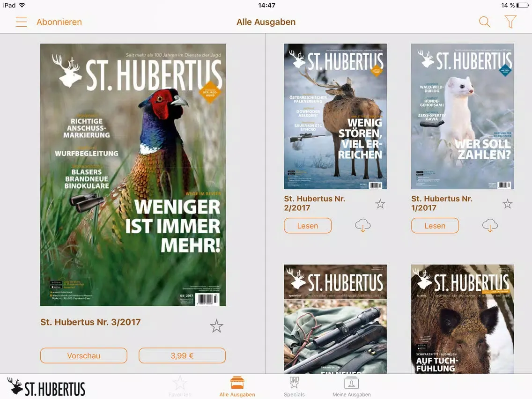Image resolution: width=532 pixels, height=399 pixels.
Task: Tap the St. Hubertus Nr. 2/2017 title
Action: [x=315, y=203]
